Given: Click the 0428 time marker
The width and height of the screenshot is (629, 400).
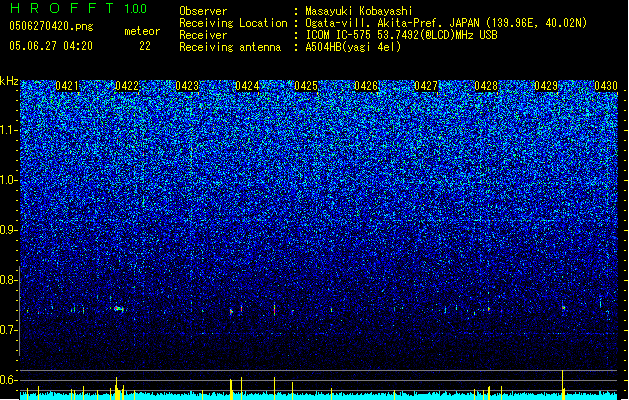Looking at the screenshot, I should pos(486,86).
